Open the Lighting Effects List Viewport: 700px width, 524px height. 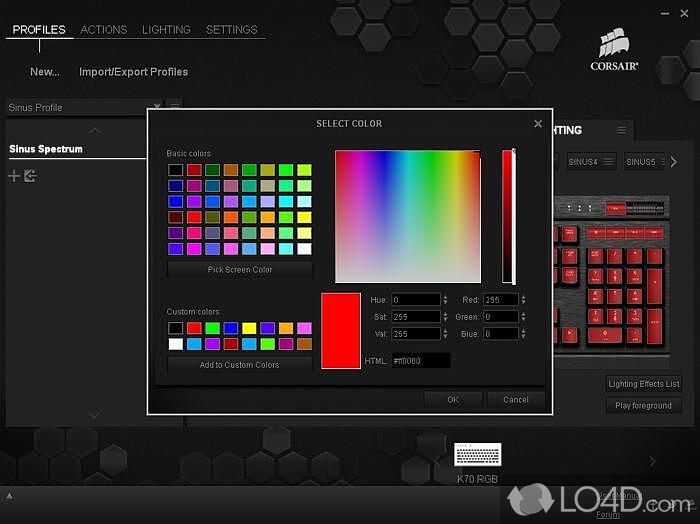pyautogui.click(x=644, y=384)
